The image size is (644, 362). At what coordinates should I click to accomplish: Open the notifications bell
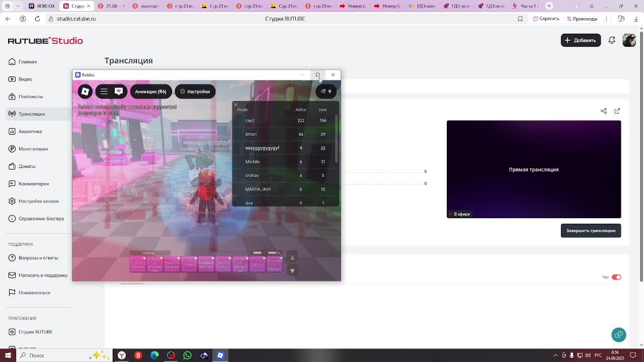[612, 40]
